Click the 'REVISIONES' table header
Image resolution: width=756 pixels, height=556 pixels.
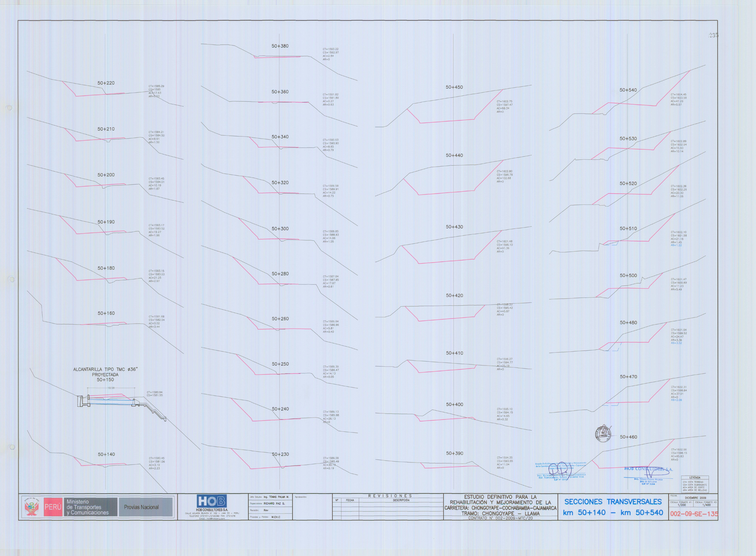click(x=390, y=496)
